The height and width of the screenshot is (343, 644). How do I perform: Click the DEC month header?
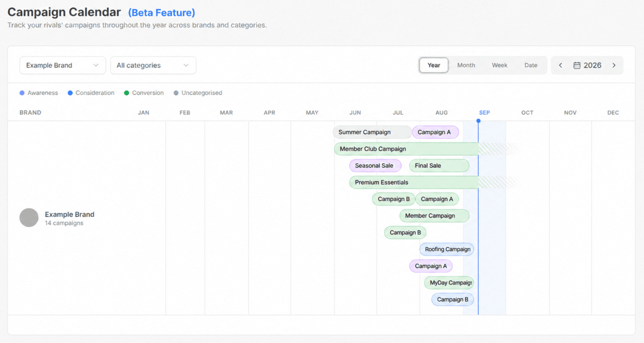pyautogui.click(x=613, y=113)
